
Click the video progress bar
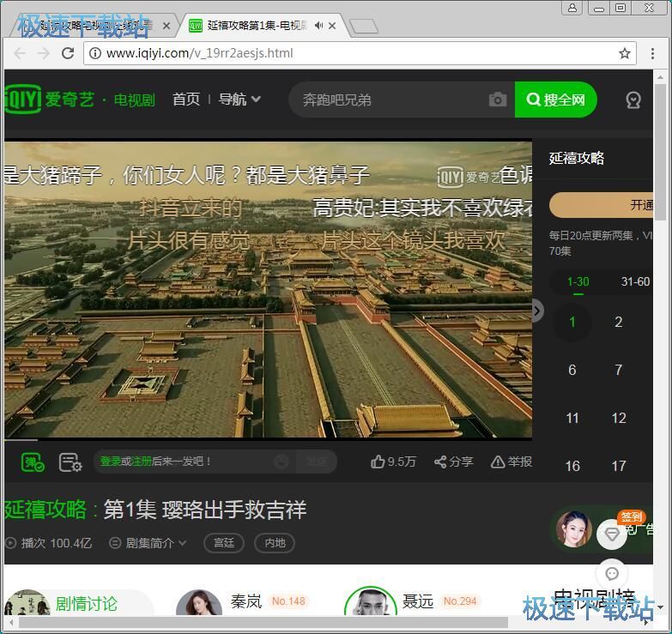[x=268, y=440]
